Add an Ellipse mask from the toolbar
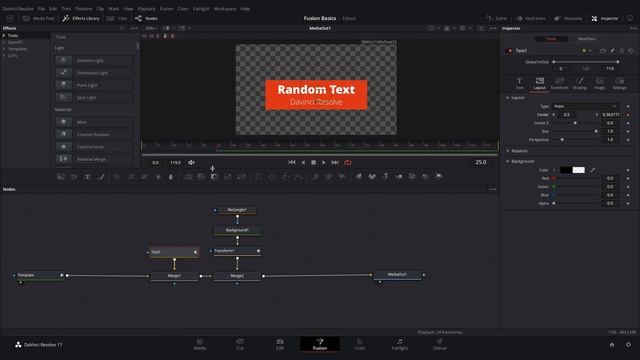The width and height of the screenshot is (640, 360). pyautogui.click(x=272, y=177)
